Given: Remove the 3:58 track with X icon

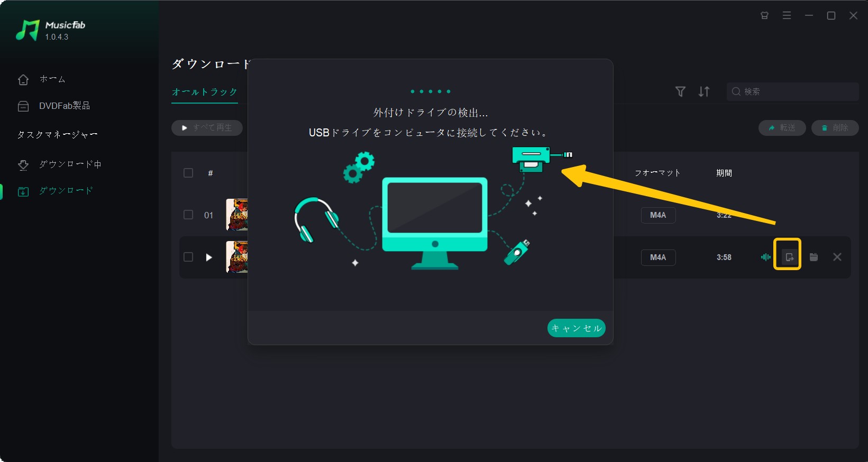Looking at the screenshot, I should [837, 257].
